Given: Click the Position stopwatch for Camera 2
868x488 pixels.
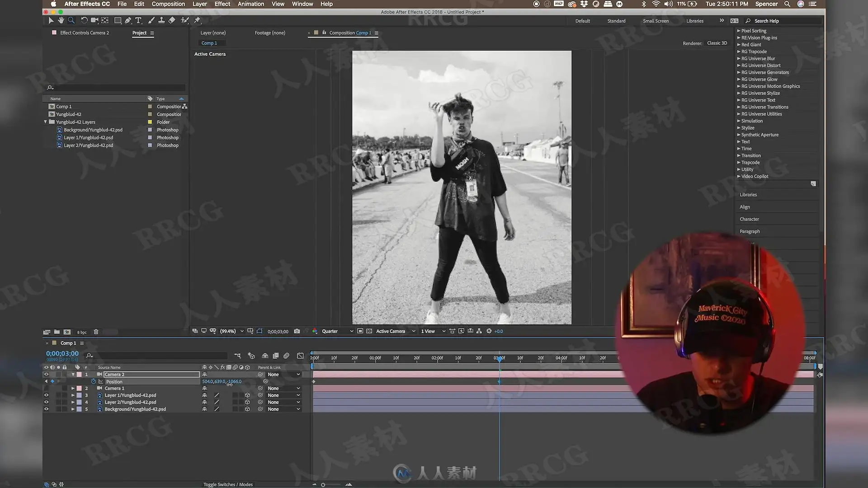Looking at the screenshot, I should (x=94, y=381).
